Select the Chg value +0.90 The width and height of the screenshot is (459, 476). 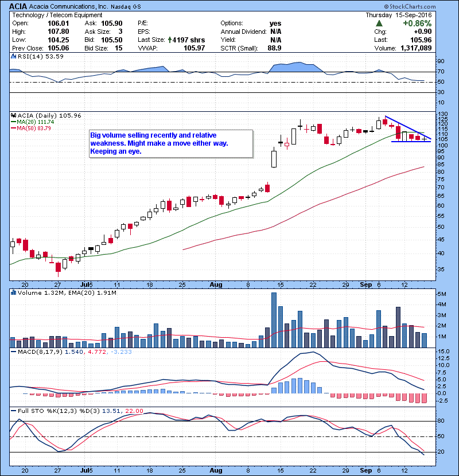422,32
